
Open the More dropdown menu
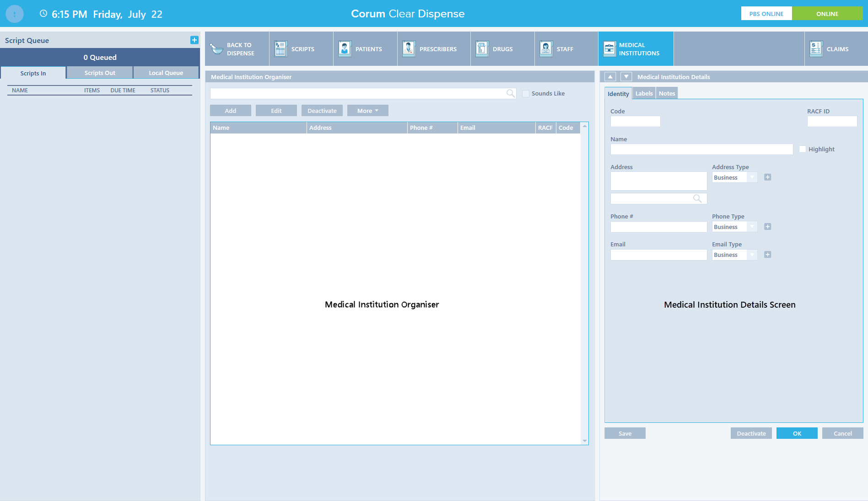pyautogui.click(x=367, y=111)
